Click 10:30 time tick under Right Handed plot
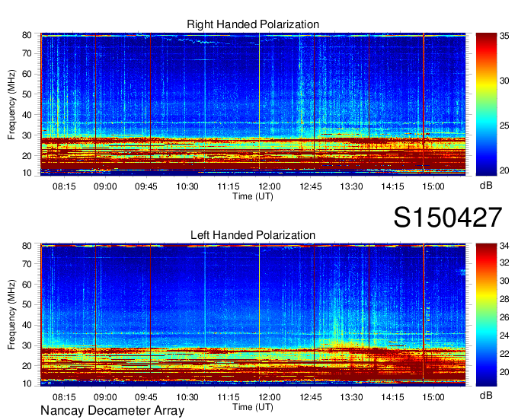This screenshot has height=420, width=518. click(187, 186)
